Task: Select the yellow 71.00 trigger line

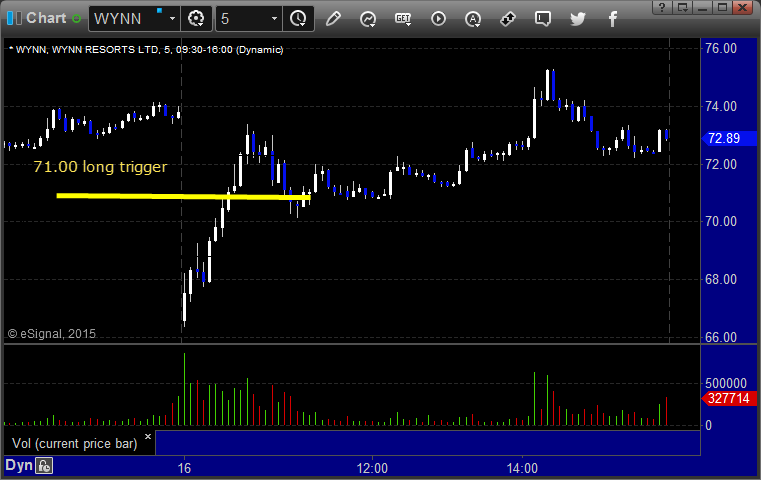Action: coord(183,197)
